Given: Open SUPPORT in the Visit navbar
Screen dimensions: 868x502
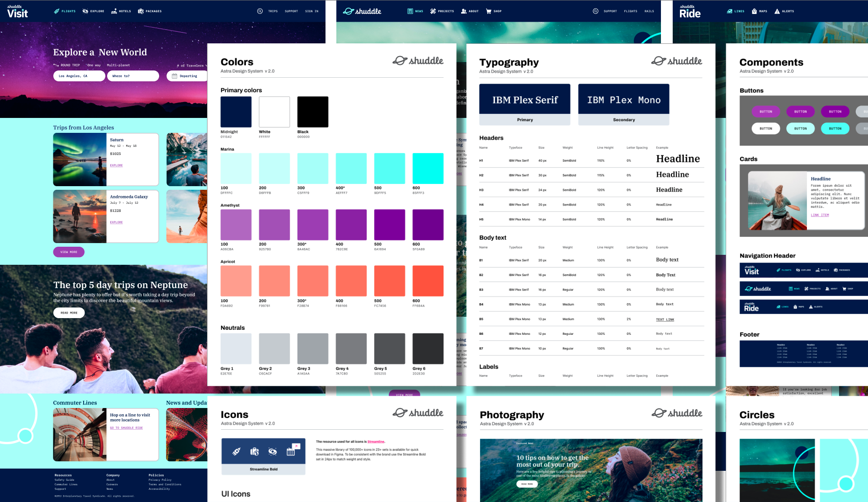Looking at the screenshot, I should click(x=291, y=11).
